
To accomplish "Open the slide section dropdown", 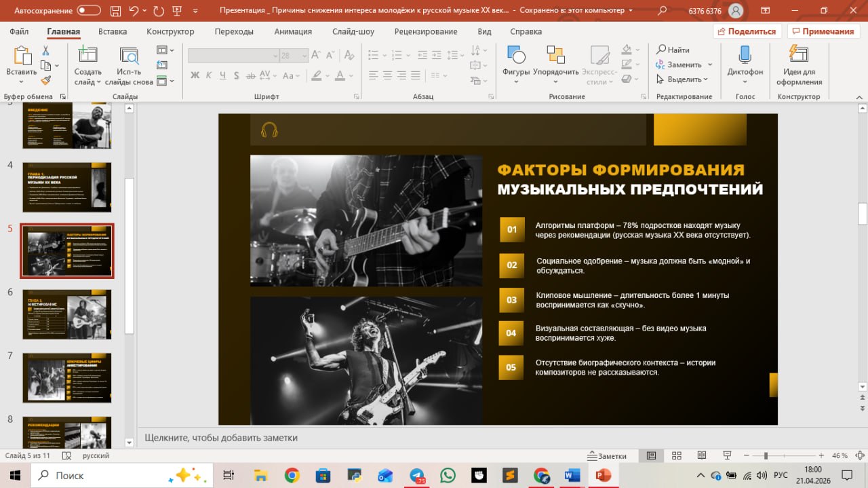I will [x=165, y=81].
